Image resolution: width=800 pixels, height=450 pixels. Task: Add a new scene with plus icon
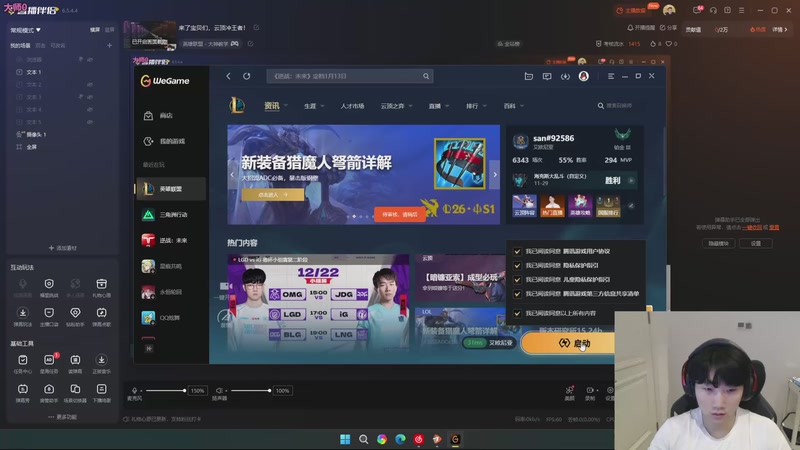[109, 45]
